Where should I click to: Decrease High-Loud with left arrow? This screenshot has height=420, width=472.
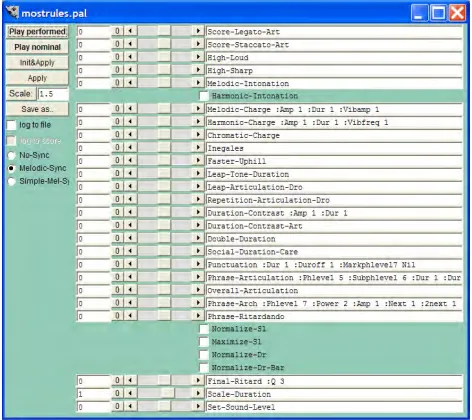click(x=130, y=57)
